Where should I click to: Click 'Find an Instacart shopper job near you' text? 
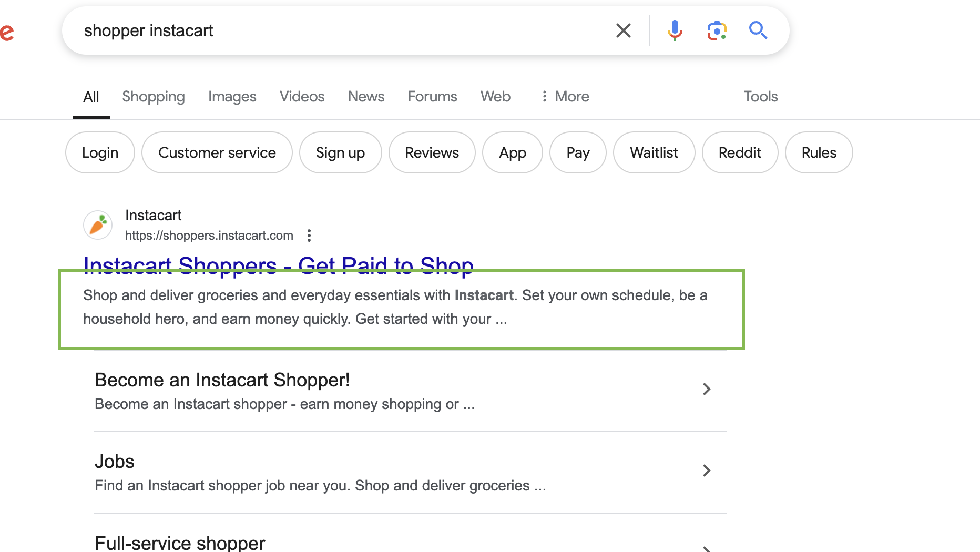coord(320,486)
